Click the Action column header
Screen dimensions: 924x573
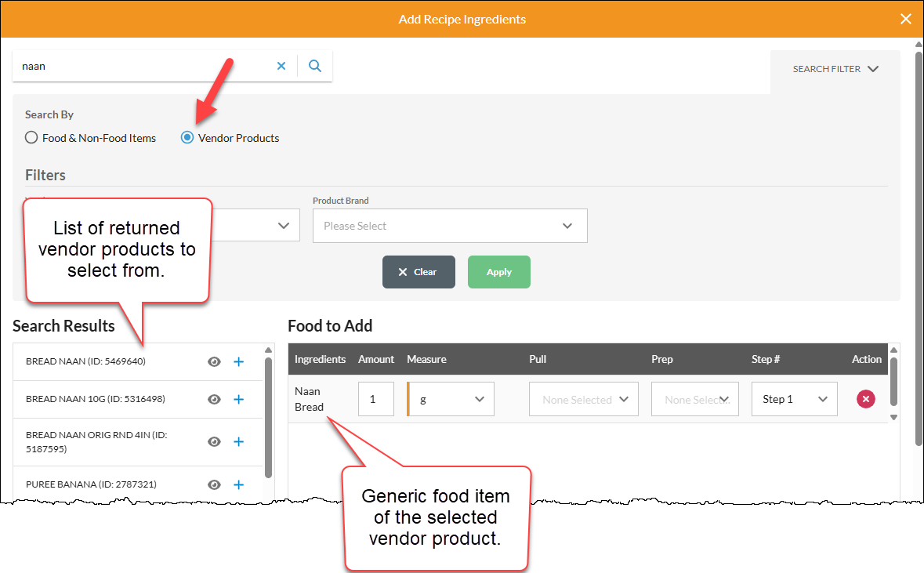pos(866,359)
